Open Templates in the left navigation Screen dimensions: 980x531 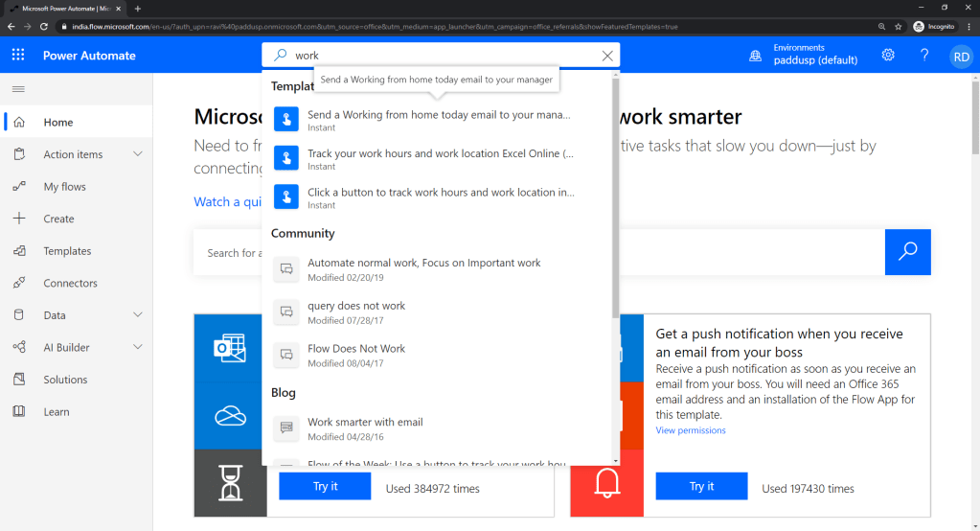click(67, 251)
